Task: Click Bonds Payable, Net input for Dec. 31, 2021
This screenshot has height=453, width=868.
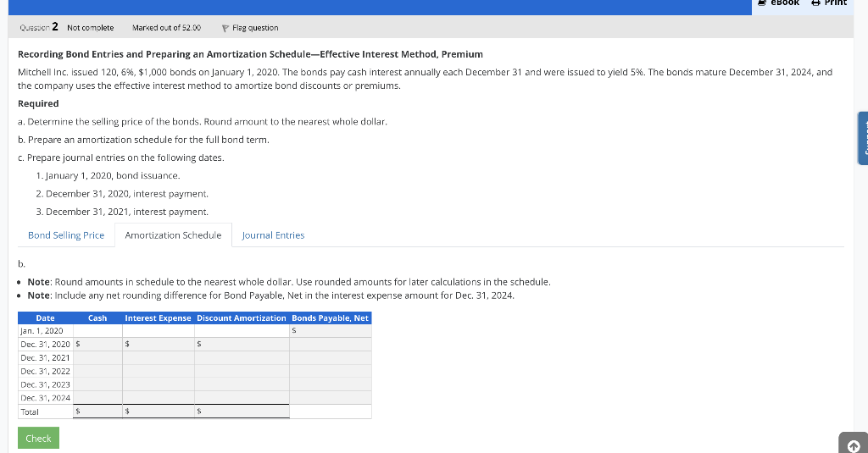Action: (330, 358)
